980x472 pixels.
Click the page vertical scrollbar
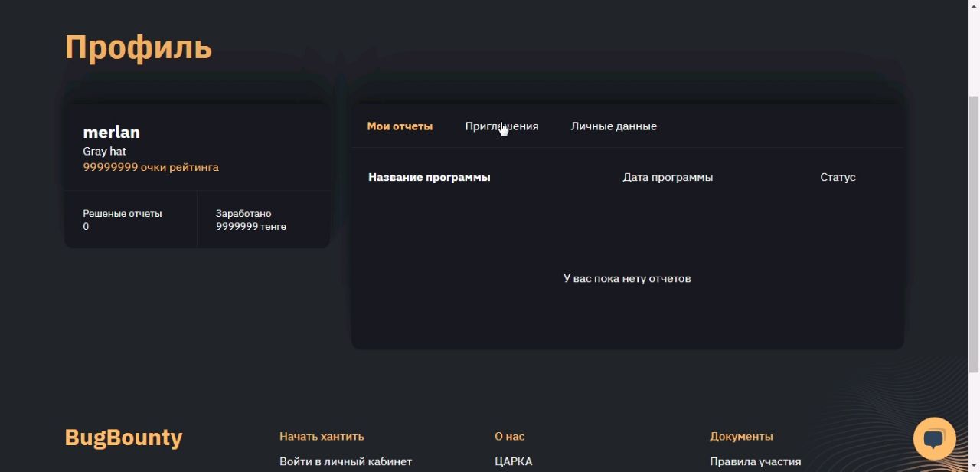[974, 236]
